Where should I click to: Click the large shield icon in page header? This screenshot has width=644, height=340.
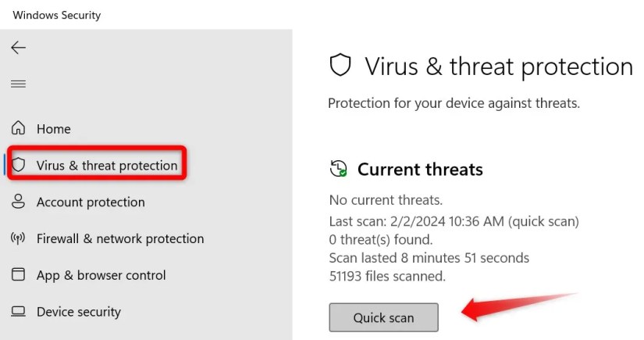point(340,66)
